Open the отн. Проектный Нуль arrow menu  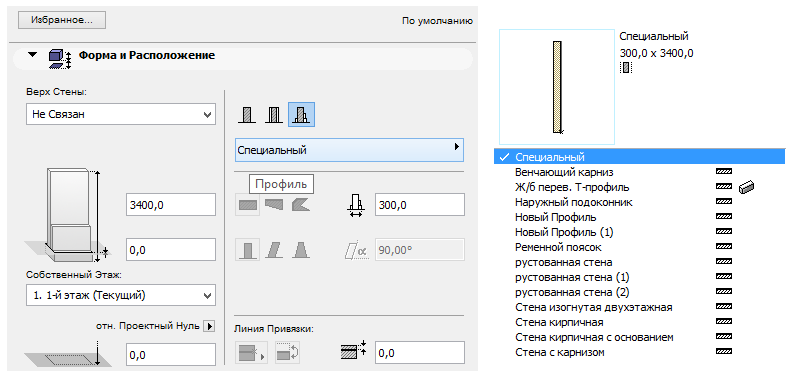pos(209,326)
